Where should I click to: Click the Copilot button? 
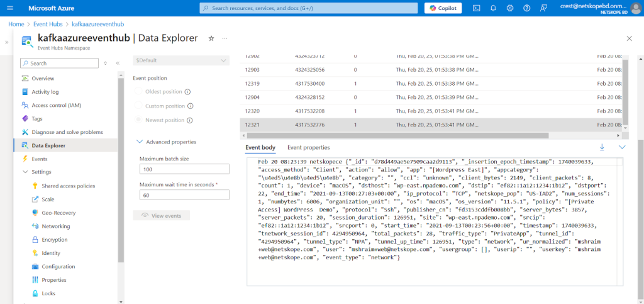tap(443, 8)
